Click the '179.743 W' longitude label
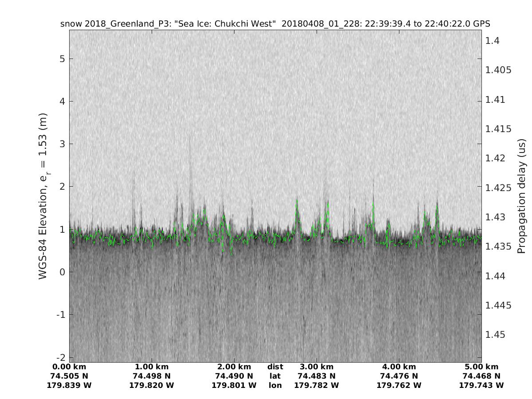 point(481,386)
